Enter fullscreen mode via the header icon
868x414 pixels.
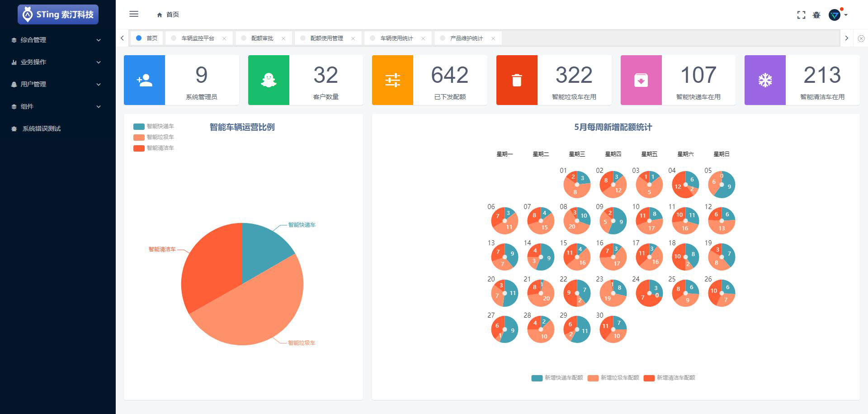(x=801, y=15)
